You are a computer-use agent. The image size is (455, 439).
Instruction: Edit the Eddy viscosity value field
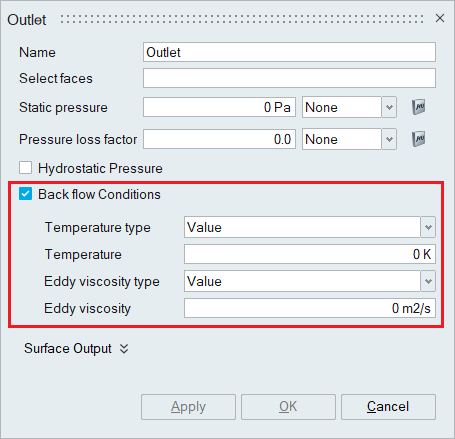coord(310,308)
